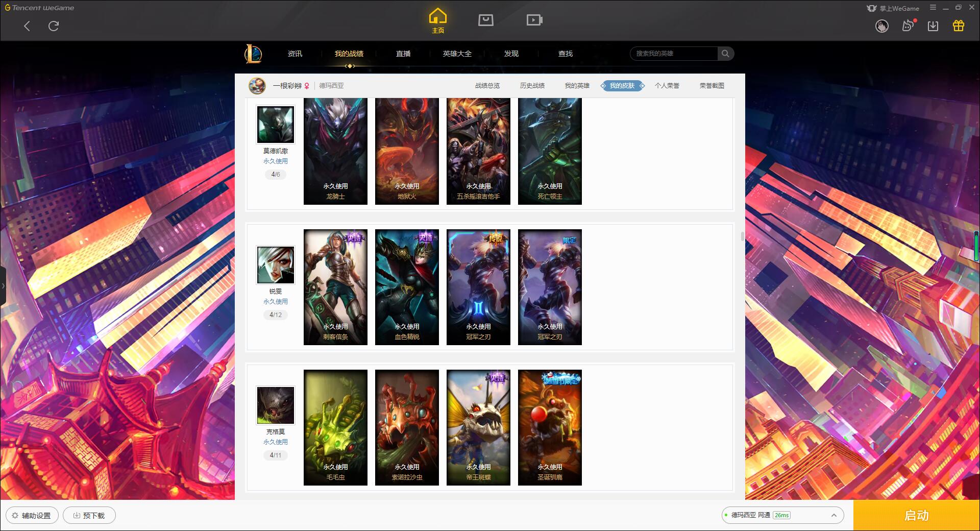Click the 掌上WeGame link
980x531 pixels.
pos(893,8)
